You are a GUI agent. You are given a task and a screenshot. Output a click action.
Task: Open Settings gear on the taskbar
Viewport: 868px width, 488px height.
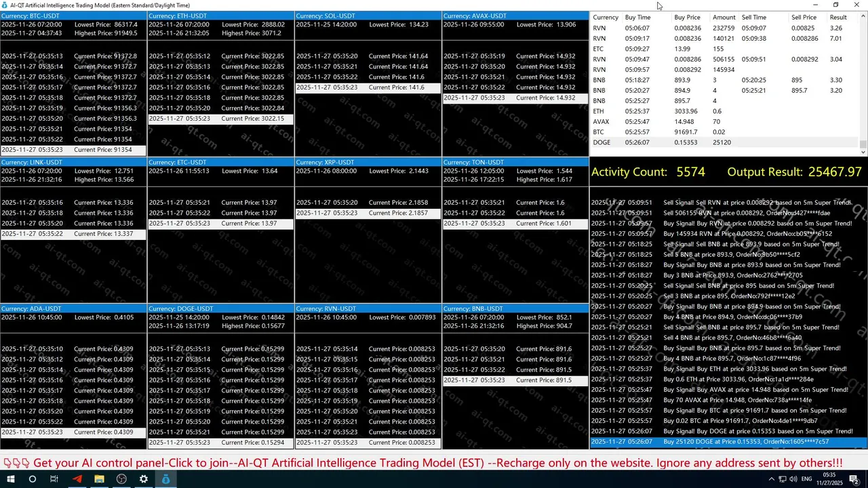[144, 479]
